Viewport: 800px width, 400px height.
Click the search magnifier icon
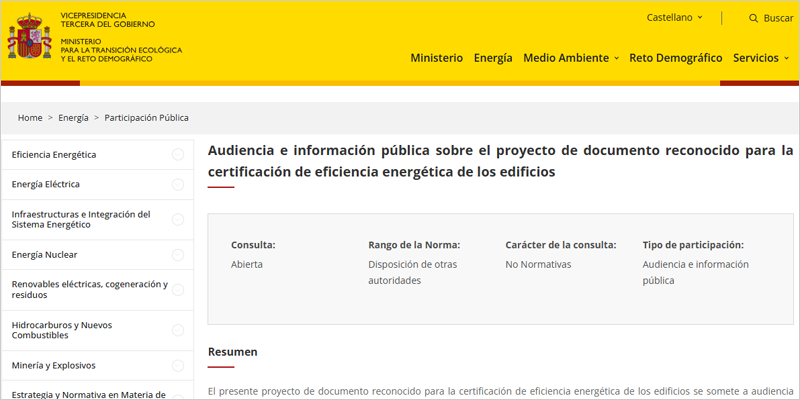[x=753, y=18]
